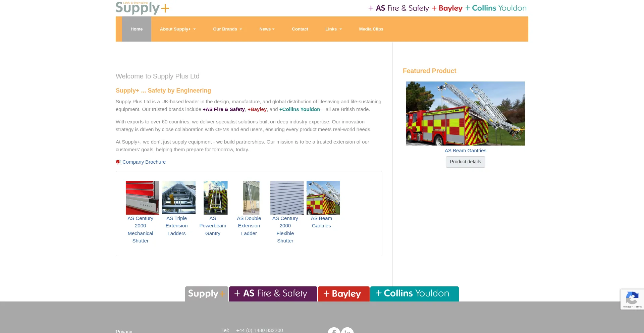Open the Facebook social icon in the footer

tap(334, 331)
